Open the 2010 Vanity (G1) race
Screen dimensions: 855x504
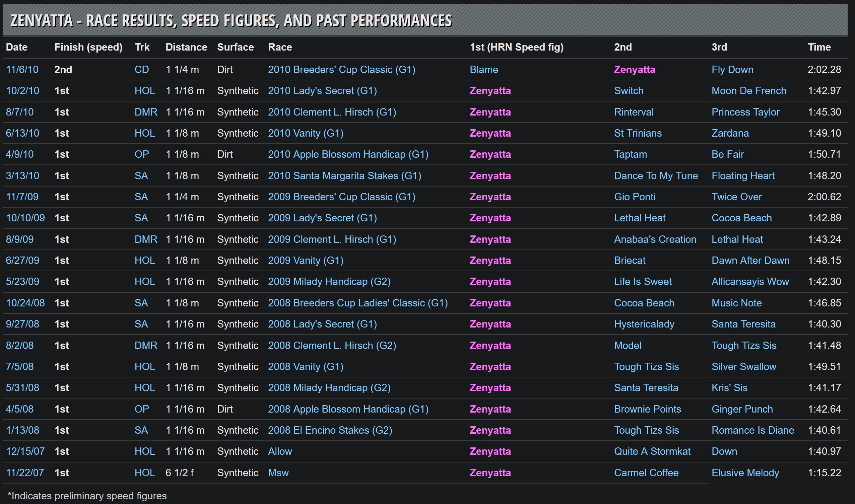[306, 133]
